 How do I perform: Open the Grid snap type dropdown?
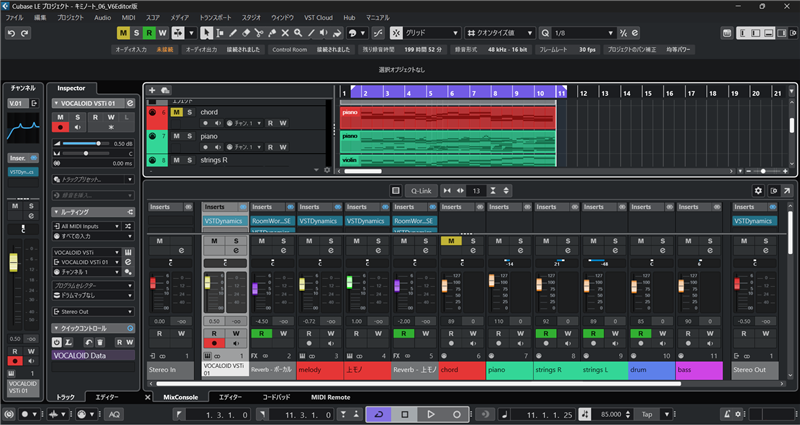[x=432, y=33]
